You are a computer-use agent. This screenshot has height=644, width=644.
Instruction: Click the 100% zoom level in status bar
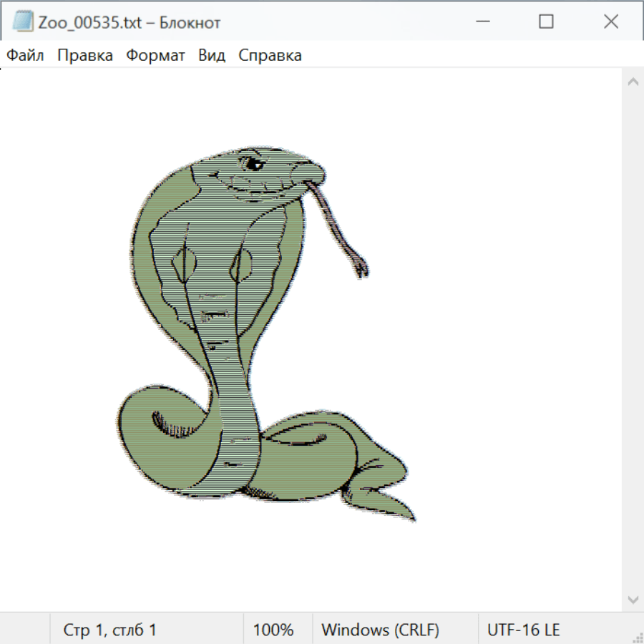(273, 630)
